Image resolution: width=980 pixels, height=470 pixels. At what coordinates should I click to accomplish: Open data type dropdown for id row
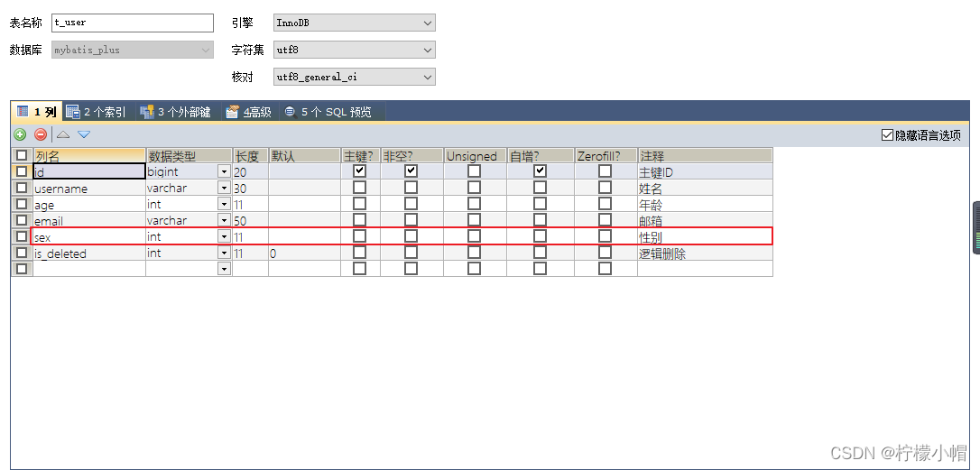click(x=224, y=171)
